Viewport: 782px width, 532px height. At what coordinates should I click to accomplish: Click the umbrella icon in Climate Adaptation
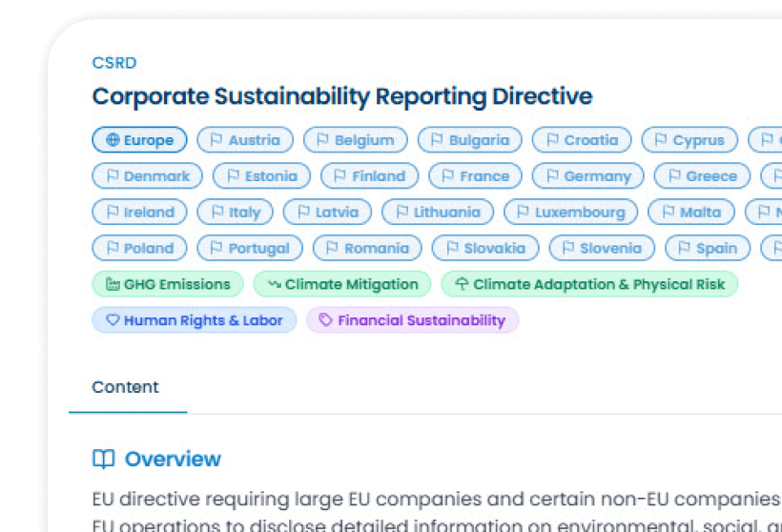(x=463, y=284)
